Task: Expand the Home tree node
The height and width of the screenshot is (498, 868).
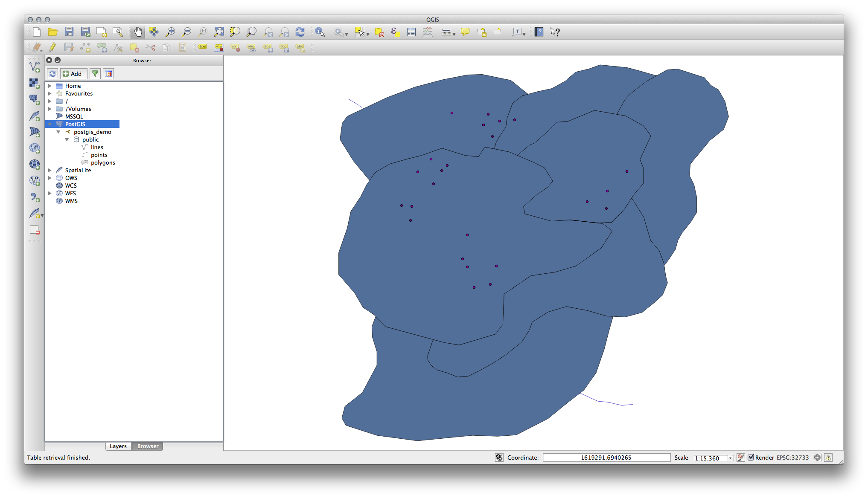Action: (x=50, y=86)
